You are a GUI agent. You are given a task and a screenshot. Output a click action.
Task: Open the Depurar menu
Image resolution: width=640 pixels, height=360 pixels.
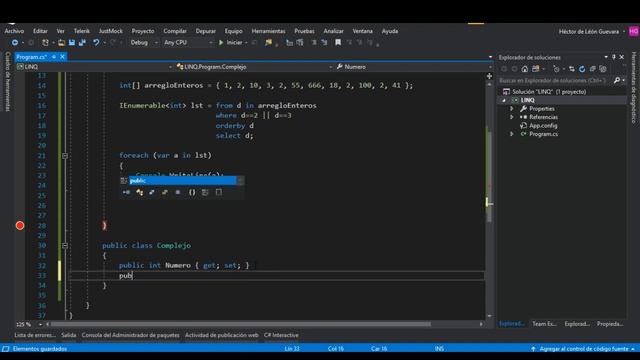coord(205,31)
